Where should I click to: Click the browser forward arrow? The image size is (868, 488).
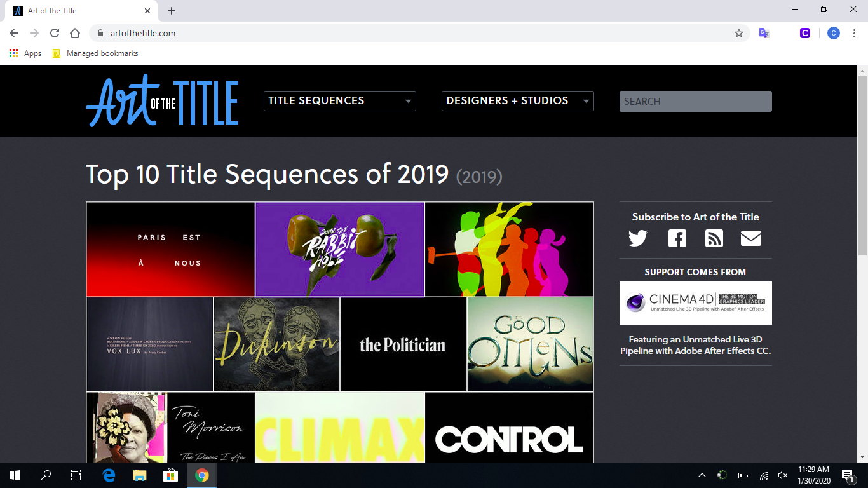[x=34, y=33]
